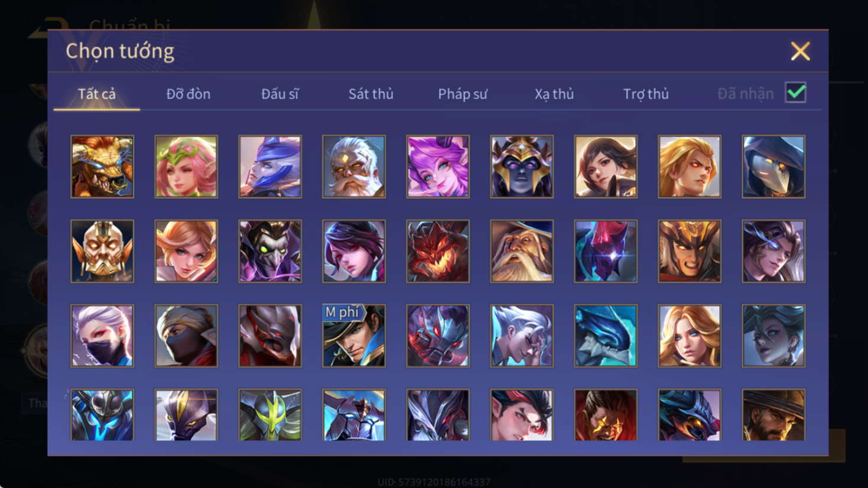Switch to the 'Đấu sĩ' tab
The height and width of the screenshot is (488, 868).
pyautogui.click(x=279, y=94)
